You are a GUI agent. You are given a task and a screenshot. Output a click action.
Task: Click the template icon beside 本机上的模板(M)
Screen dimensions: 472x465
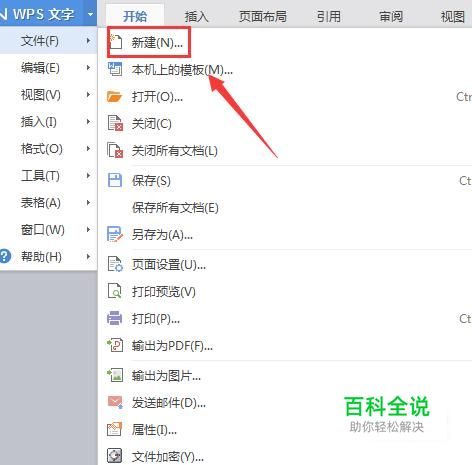(x=115, y=69)
